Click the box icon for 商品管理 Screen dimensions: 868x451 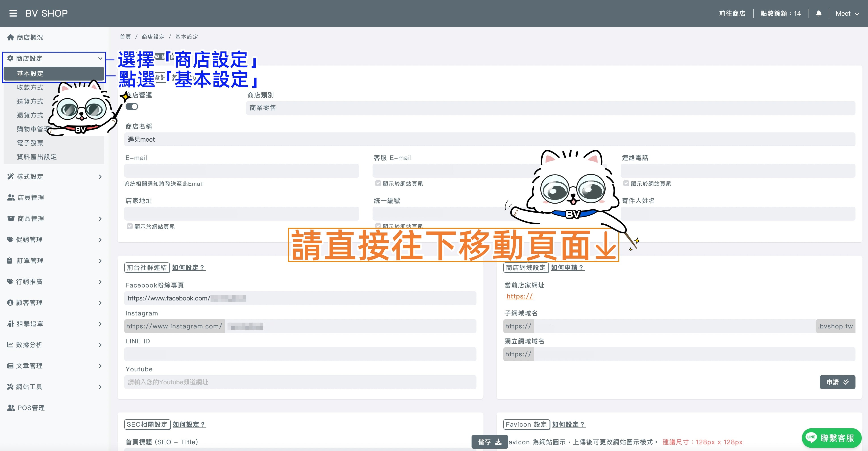tap(11, 219)
